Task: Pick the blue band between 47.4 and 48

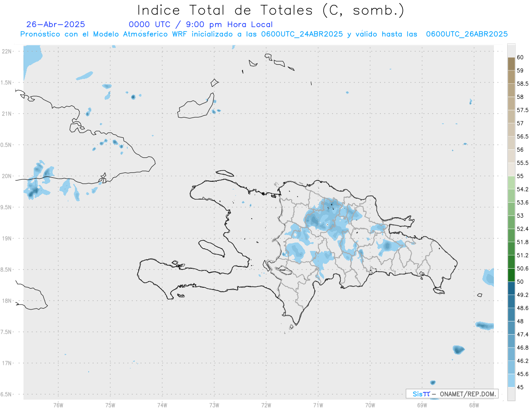Action: [x=511, y=328]
